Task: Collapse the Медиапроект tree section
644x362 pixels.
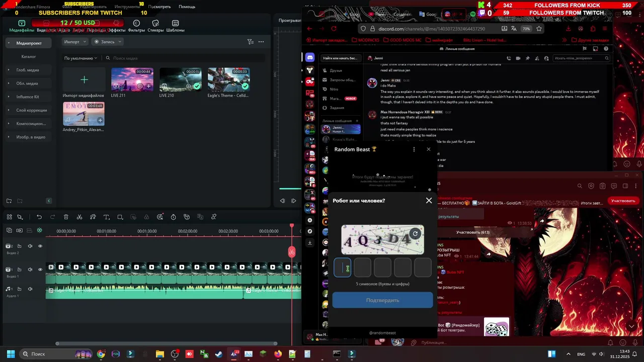Action: click(x=9, y=43)
